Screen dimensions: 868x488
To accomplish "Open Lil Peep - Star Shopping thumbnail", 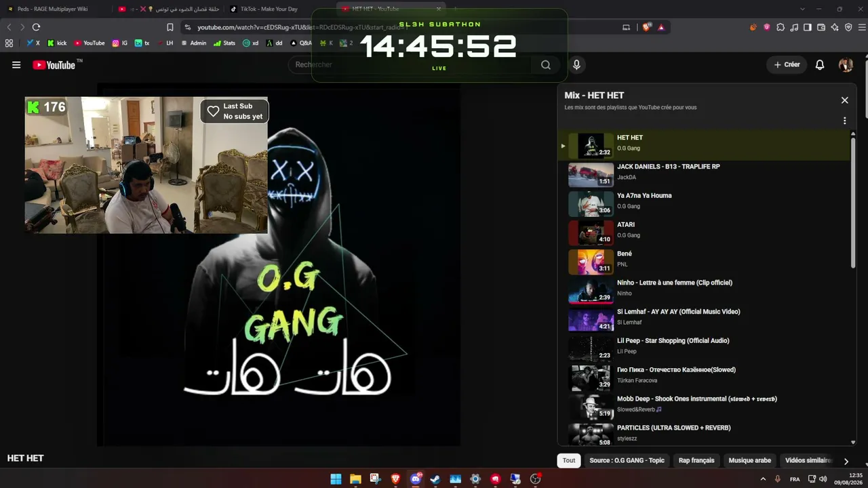I will 591,349.
